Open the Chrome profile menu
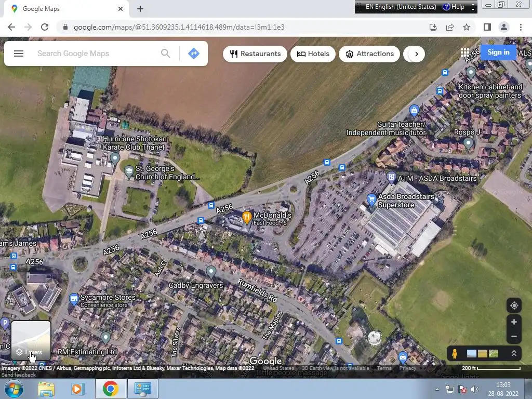Screen dimensions: 532x399 click(504, 27)
